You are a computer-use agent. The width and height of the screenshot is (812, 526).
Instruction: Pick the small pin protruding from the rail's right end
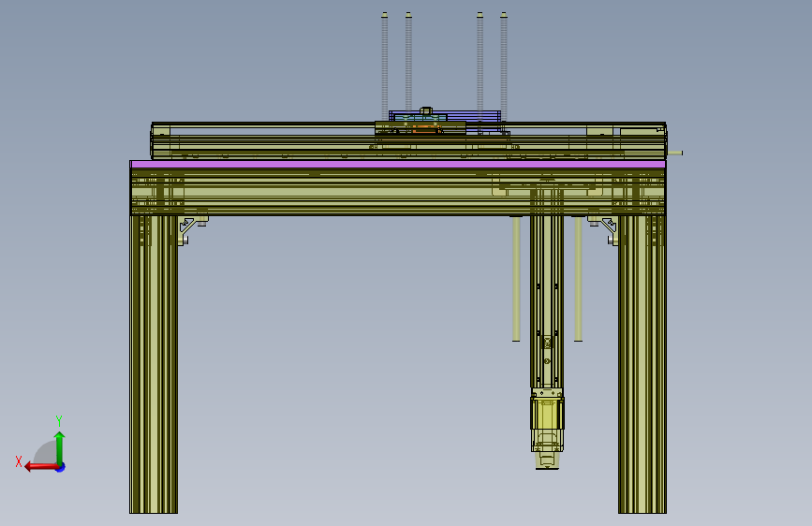click(x=674, y=153)
